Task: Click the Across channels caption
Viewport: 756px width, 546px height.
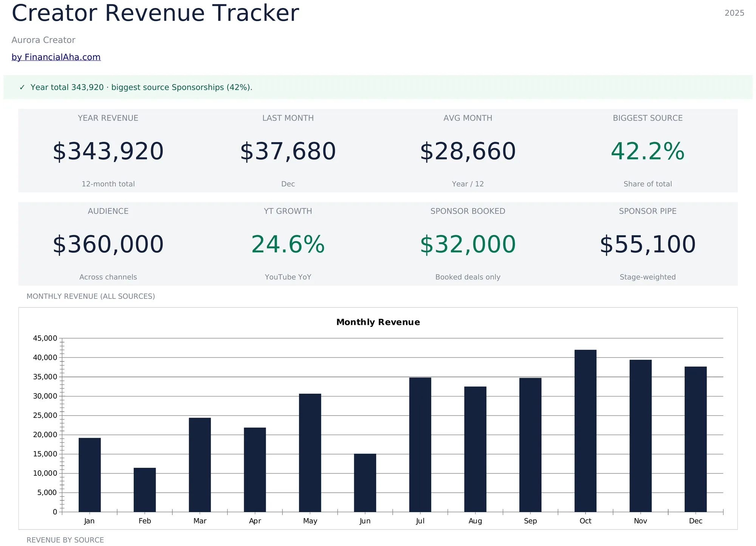Action: (108, 277)
